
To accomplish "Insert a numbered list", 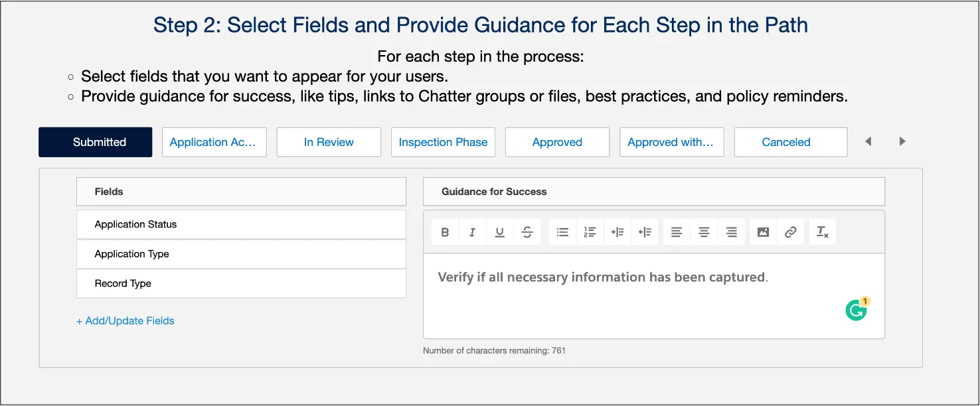I will tap(590, 232).
